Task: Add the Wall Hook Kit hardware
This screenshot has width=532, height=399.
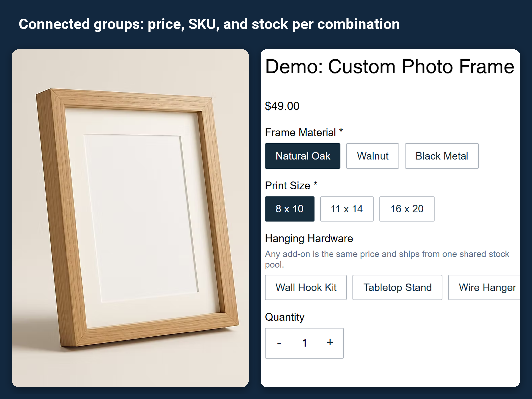Action: point(306,287)
